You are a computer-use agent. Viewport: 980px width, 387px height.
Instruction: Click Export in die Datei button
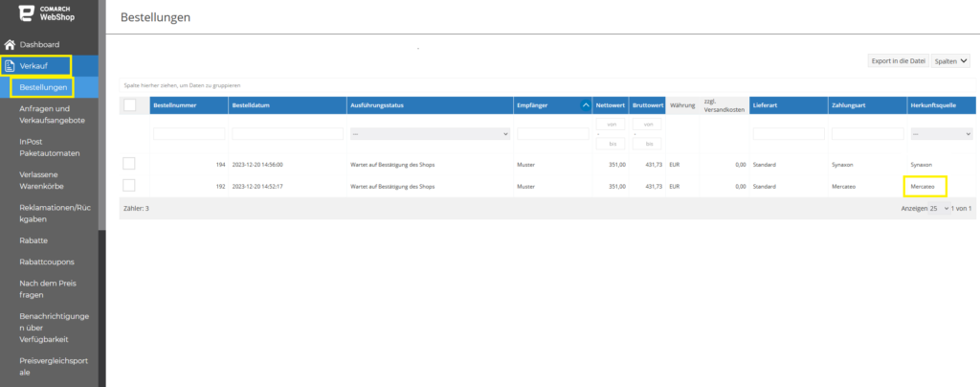pos(898,60)
